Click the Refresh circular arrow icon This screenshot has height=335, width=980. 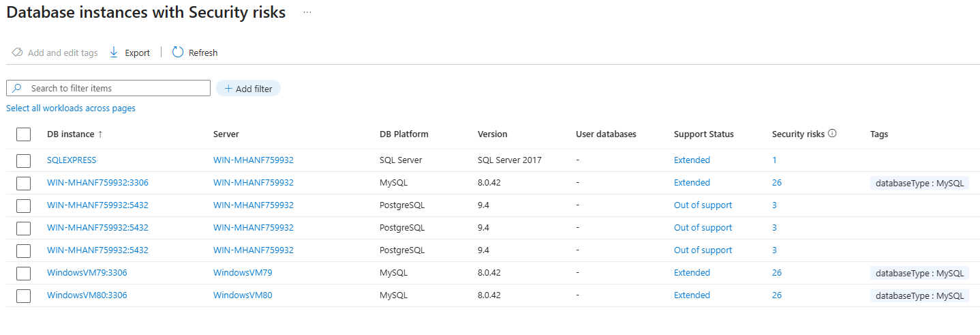click(x=178, y=53)
